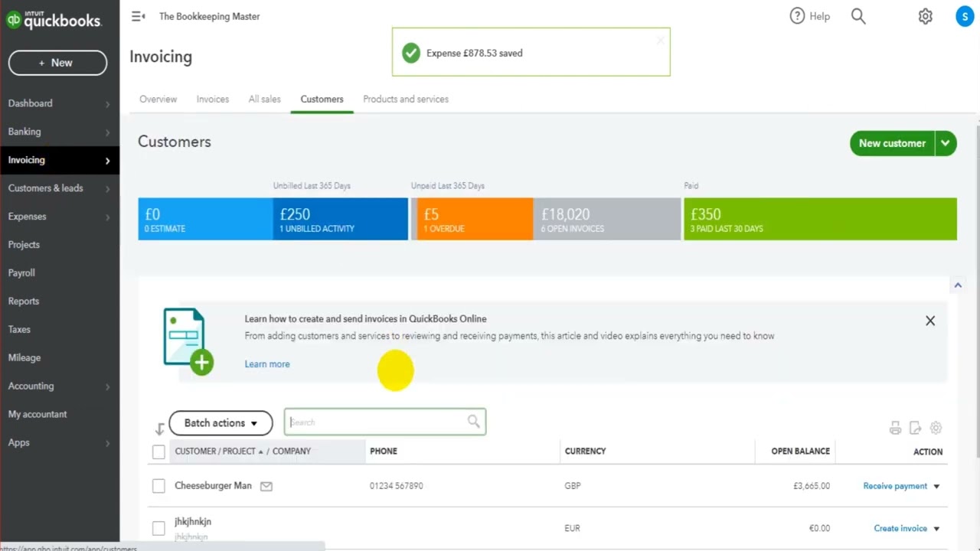Screen dimensions: 980x551
Task: Click the QuickBooks logo
Action: (54, 20)
